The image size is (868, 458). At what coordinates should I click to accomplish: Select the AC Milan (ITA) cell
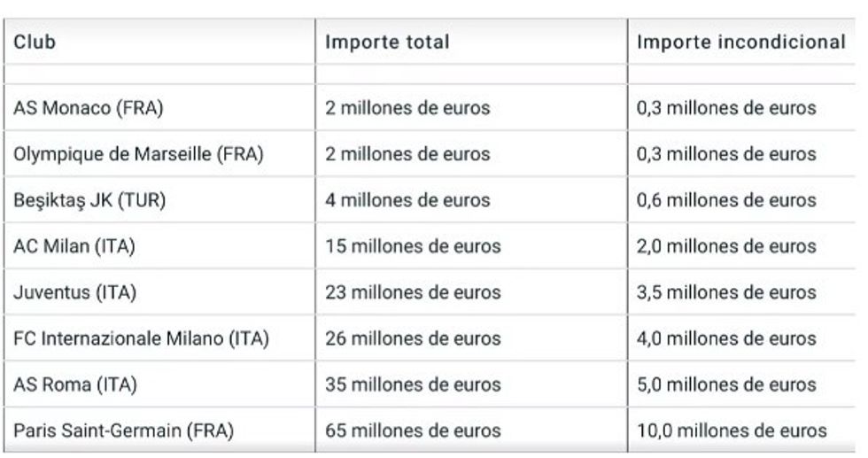(74, 246)
